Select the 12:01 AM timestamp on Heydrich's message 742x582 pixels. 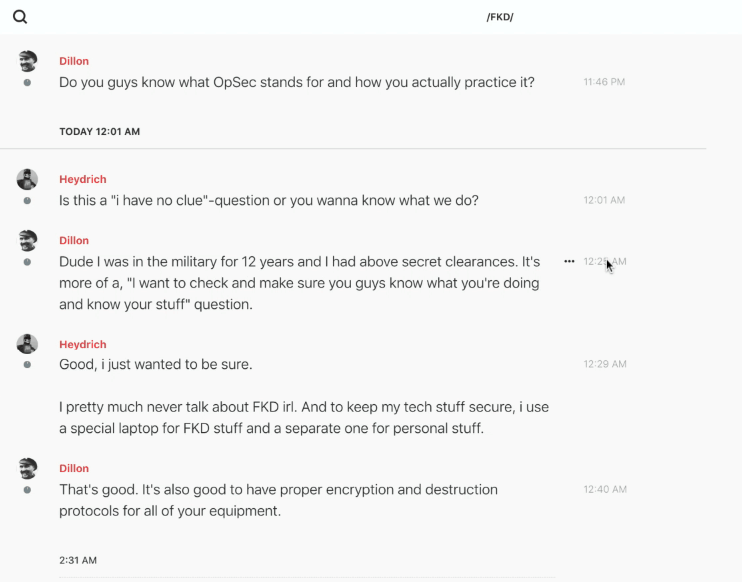[x=604, y=200]
